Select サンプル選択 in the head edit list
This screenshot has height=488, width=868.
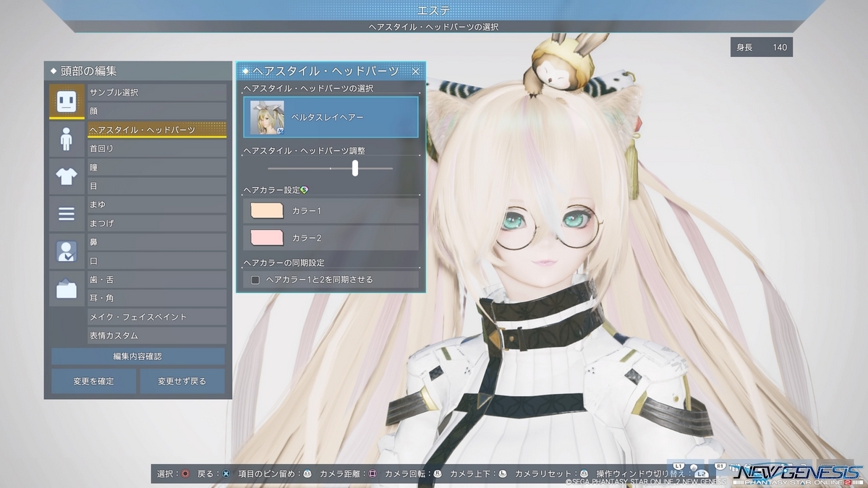157,93
